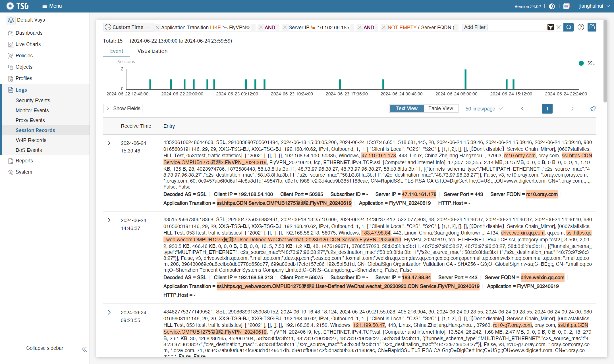The image size is (614, 364).
Task: Click the Add Filter button
Action: tap(474, 27)
